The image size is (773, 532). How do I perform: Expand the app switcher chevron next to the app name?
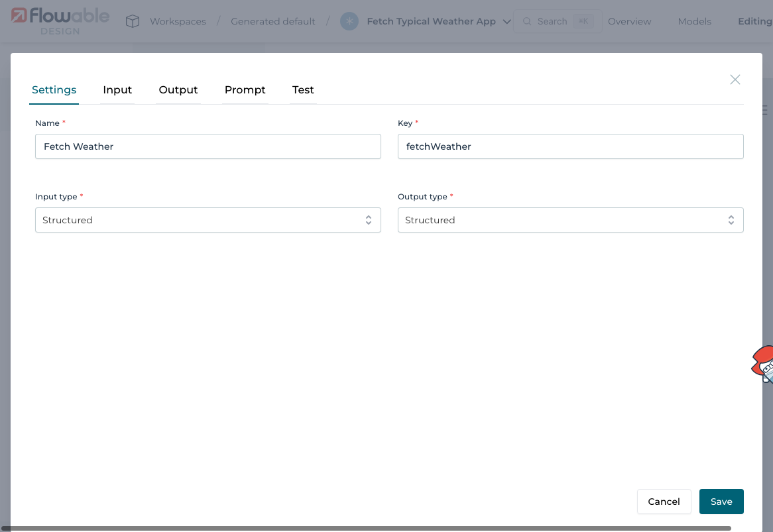coord(507,21)
